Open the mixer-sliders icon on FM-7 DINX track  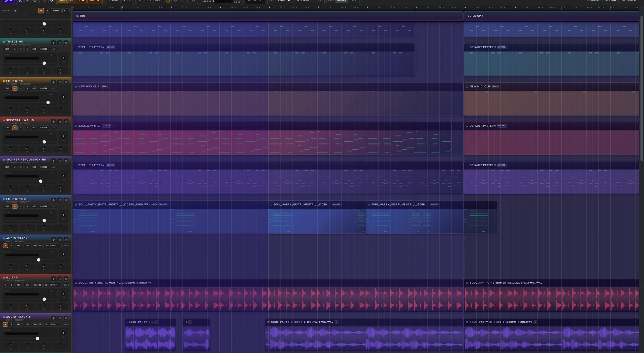(60, 82)
